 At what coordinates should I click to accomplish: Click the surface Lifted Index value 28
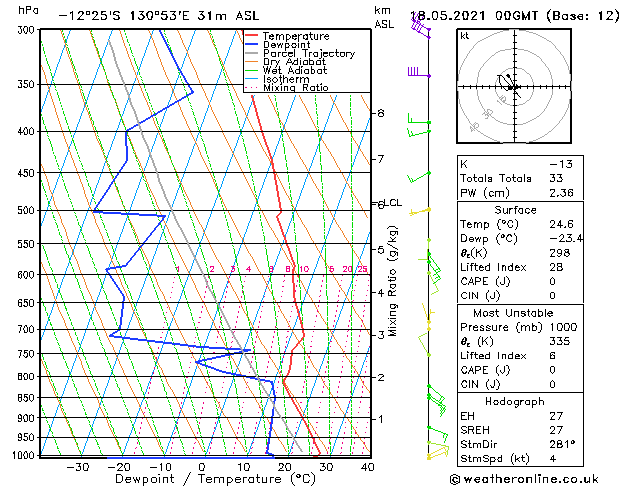(x=556, y=267)
